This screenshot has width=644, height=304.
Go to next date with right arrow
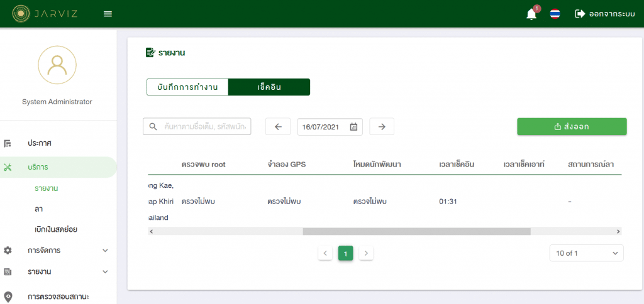point(382,127)
